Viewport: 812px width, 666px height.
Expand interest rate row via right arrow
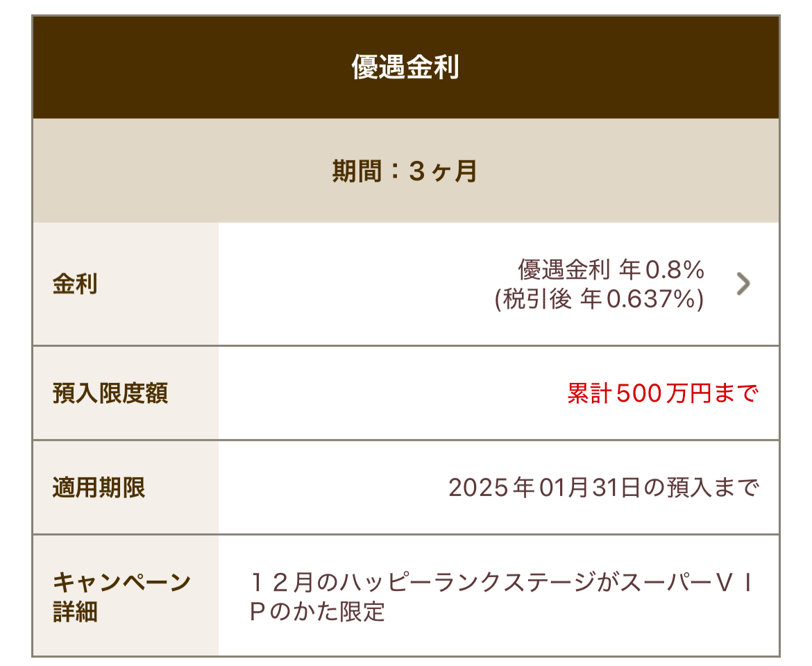point(743,284)
